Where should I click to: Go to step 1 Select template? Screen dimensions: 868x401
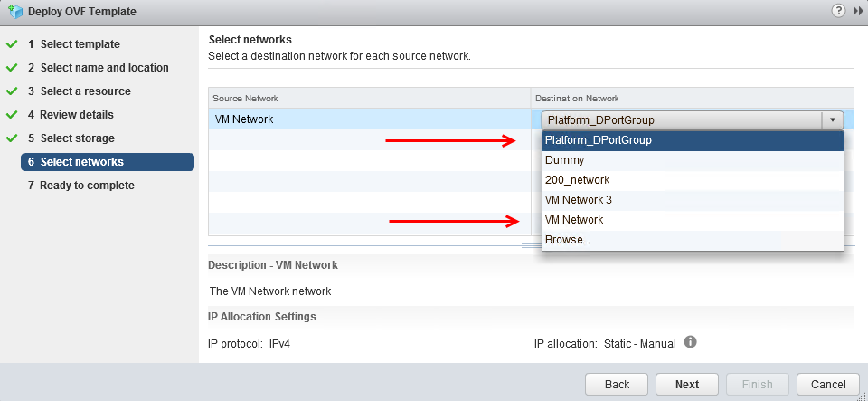[x=73, y=44]
